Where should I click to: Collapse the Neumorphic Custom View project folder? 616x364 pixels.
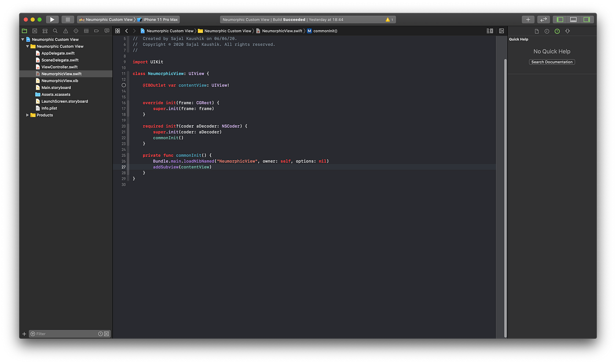pos(28,46)
